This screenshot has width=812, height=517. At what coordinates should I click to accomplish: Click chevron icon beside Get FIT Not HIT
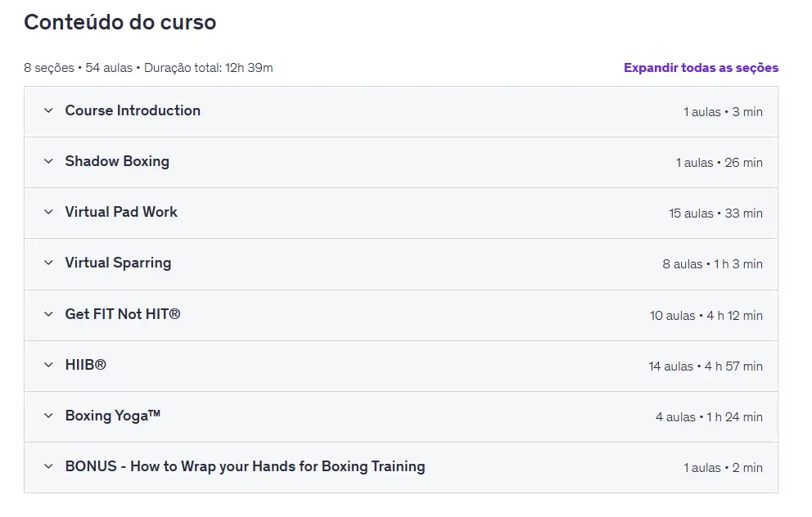pos(48,315)
